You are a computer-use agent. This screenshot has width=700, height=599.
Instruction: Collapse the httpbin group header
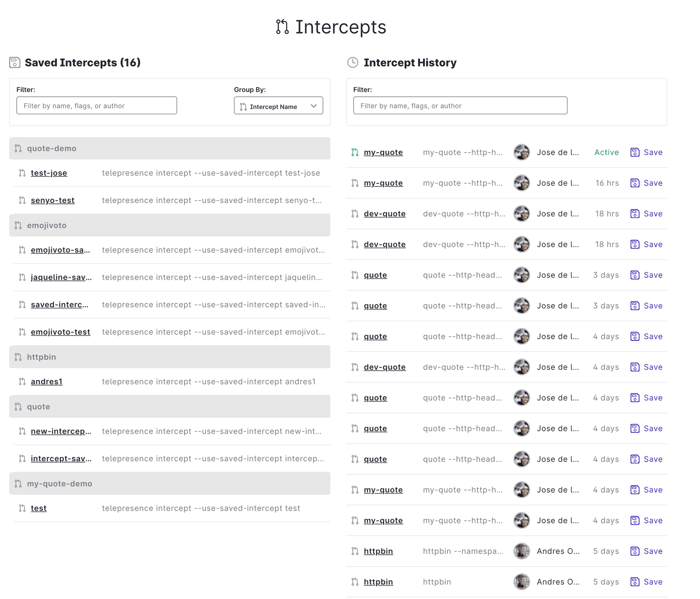[x=170, y=357]
